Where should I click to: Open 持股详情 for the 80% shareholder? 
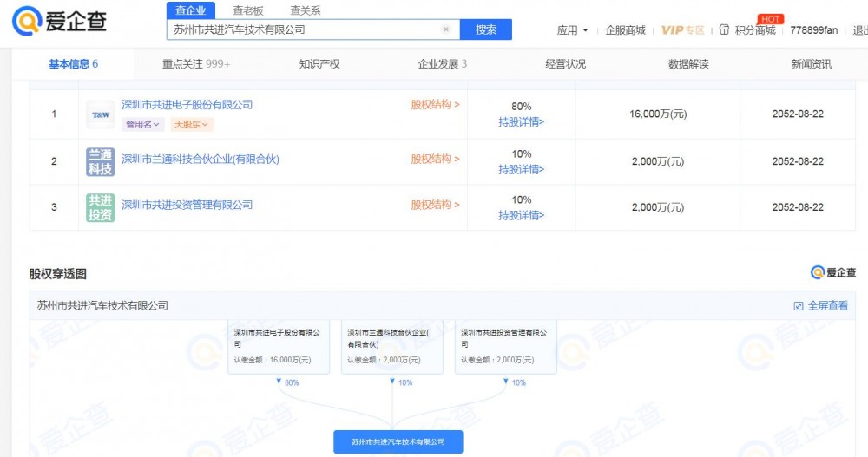(x=521, y=121)
